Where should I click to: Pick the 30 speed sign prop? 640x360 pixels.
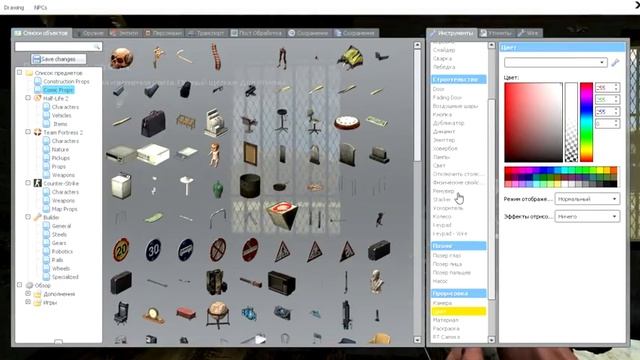[x=153, y=249]
